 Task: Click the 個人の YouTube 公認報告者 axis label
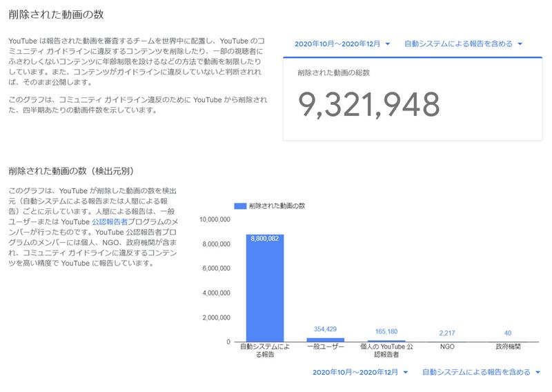click(x=386, y=351)
